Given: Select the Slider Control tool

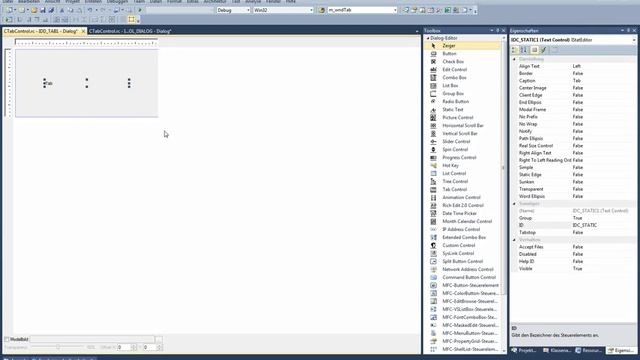Looking at the screenshot, I should [x=463, y=141].
